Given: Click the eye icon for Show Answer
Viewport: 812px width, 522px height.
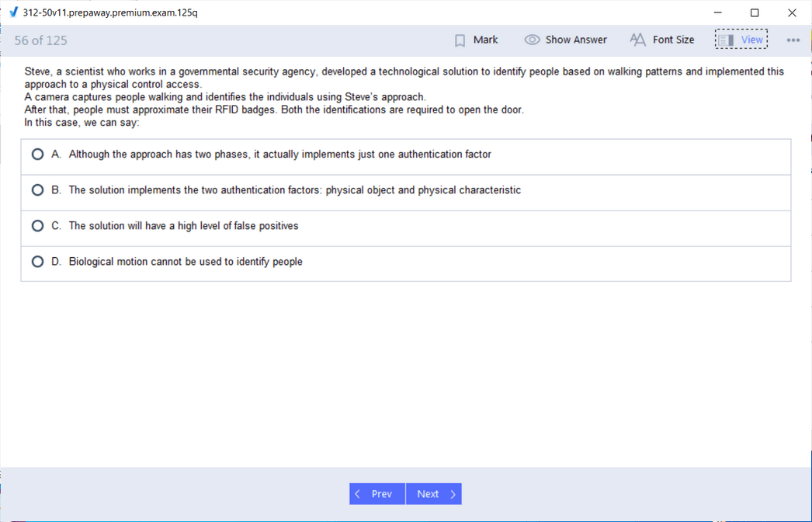Looking at the screenshot, I should 532,40.
